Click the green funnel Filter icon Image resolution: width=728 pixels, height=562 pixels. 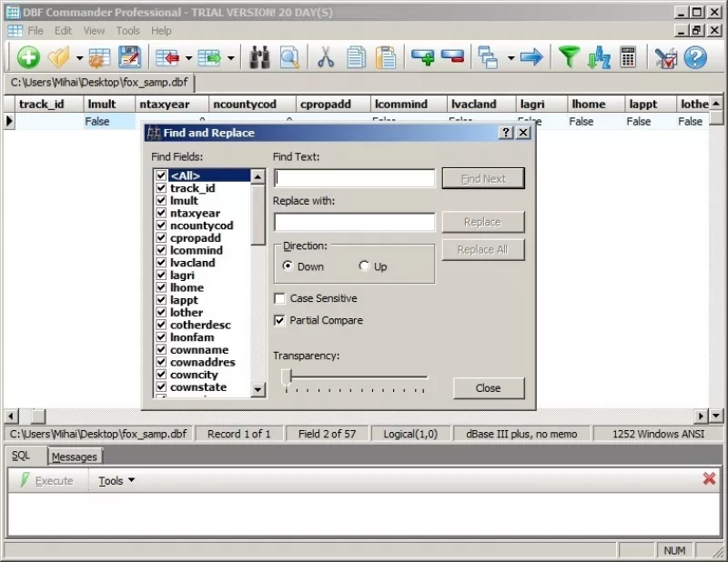(x=569, y=57)
